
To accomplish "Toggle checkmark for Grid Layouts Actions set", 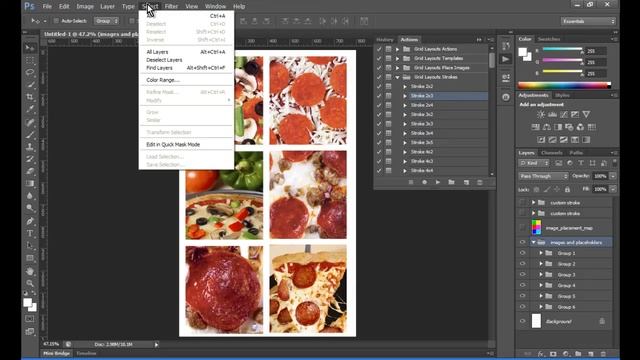I will [x=379, y=49].
